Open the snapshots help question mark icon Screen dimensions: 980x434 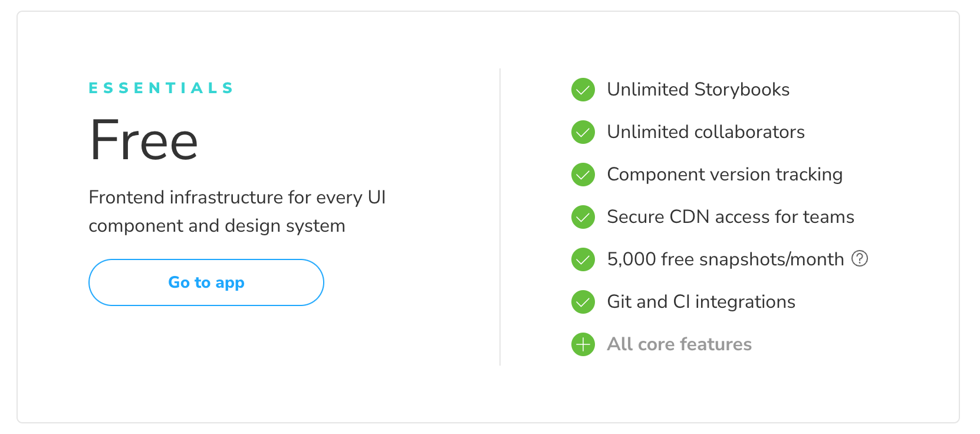tap(860, 258)
